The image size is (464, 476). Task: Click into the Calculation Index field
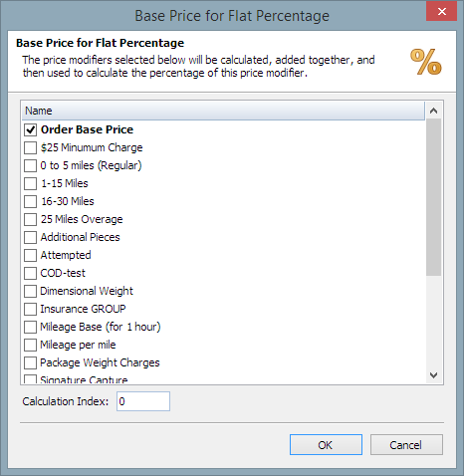click(x=143, y=401)
